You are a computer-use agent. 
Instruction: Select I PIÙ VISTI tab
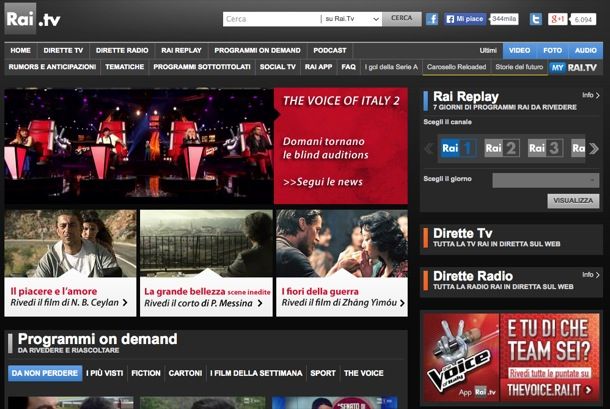(104, 373)
